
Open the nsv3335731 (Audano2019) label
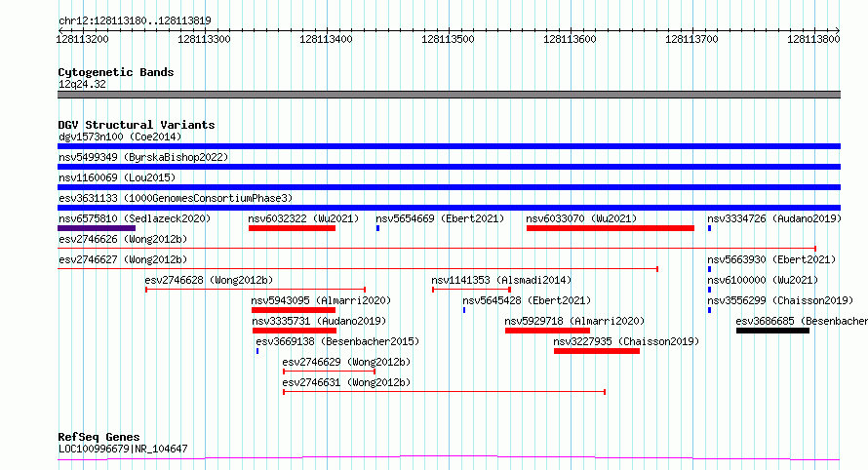319,321
